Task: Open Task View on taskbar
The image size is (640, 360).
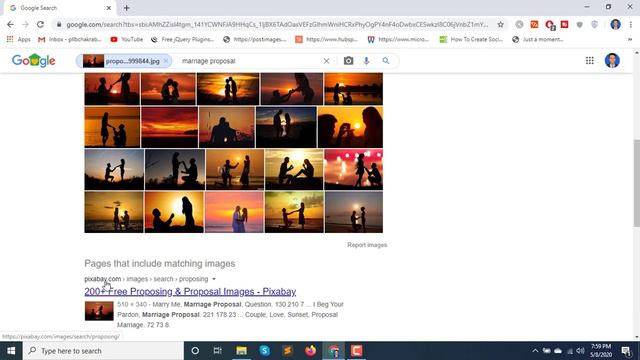Action: click(x=218, y=351)
